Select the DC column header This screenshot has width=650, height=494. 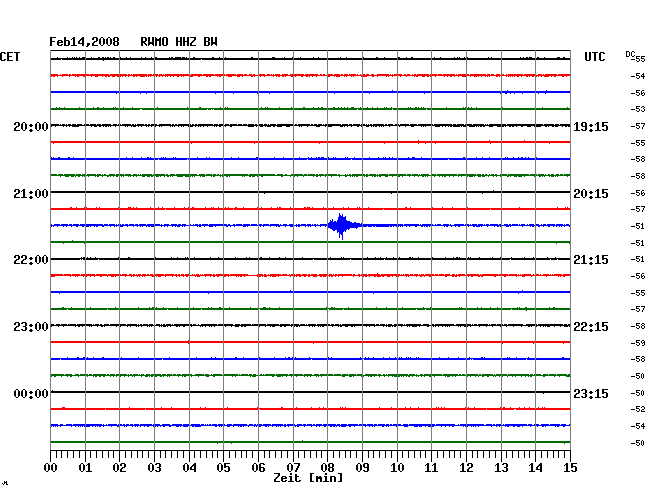(630, 54)
